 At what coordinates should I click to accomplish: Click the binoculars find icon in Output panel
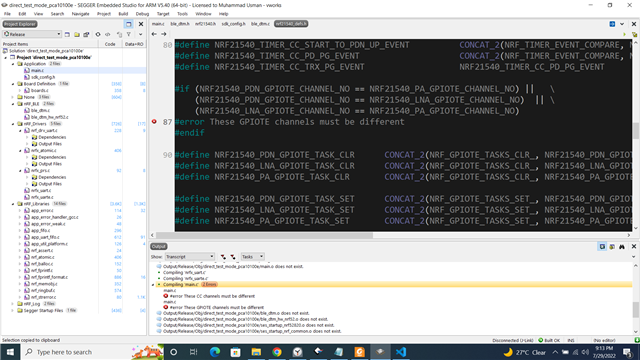[x=622, y=247]
